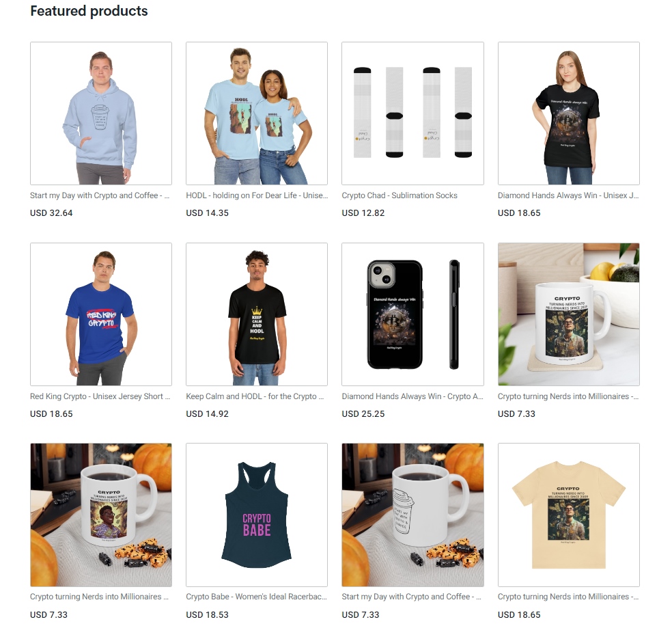Select the Diamond Hands phone case image
672x639 pixels.
(412, 314)
